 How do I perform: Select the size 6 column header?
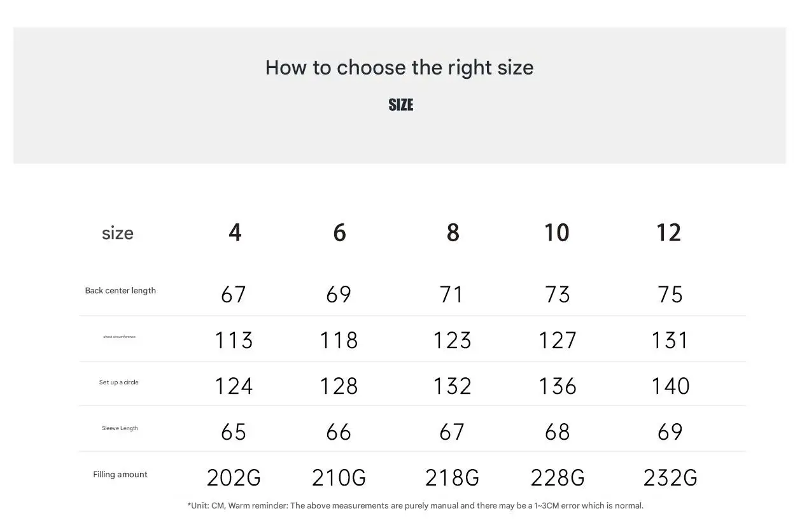(339, 233)
